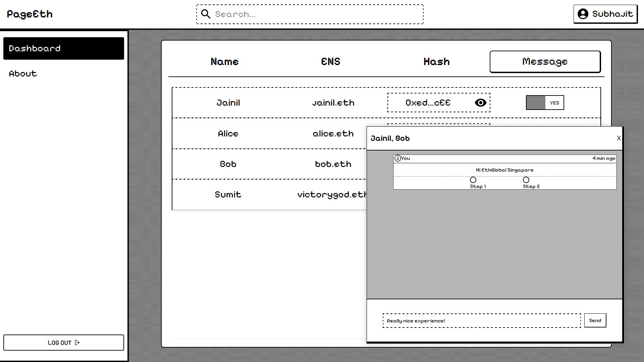This screenshot has width=644, height=362.
Task: Click the Name column header
Action: pyautogui.click(x=224, y=62)
